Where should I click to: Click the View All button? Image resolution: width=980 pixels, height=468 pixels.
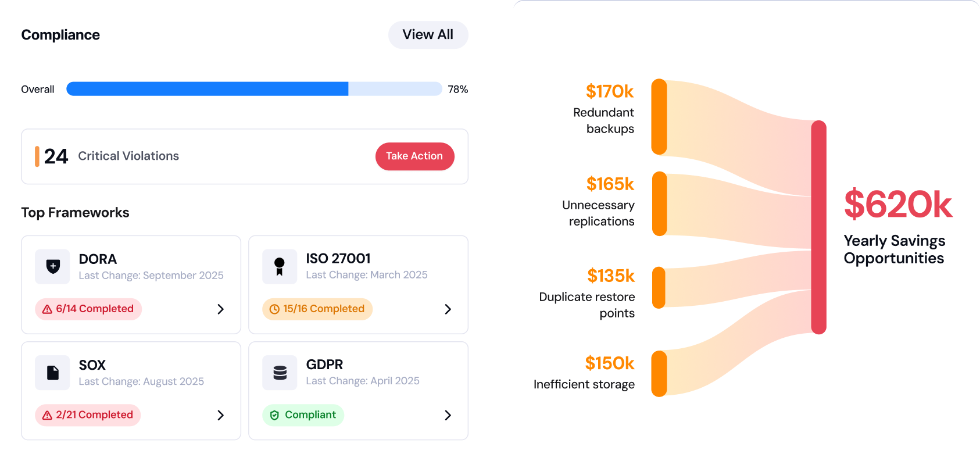(428, 35)
